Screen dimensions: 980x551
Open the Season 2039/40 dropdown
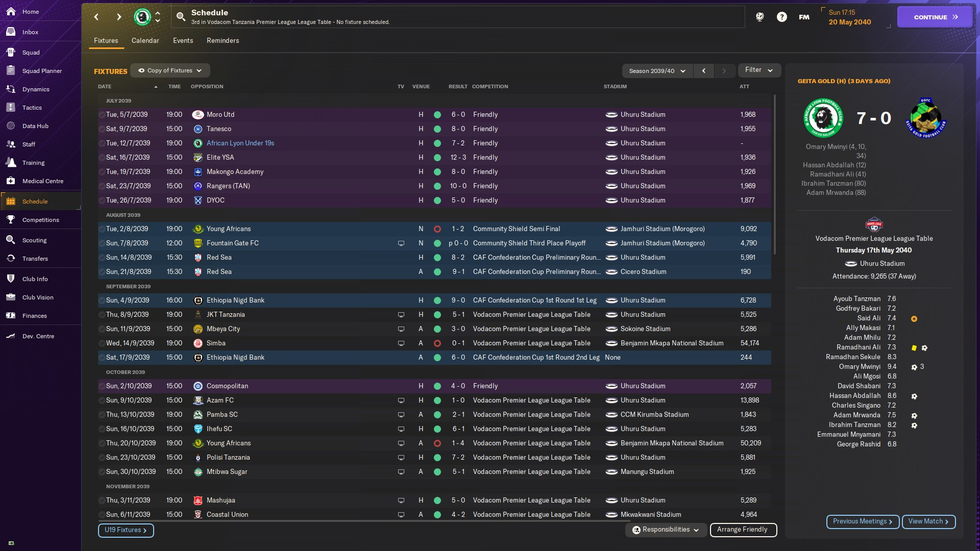click(x=657, y=71)
